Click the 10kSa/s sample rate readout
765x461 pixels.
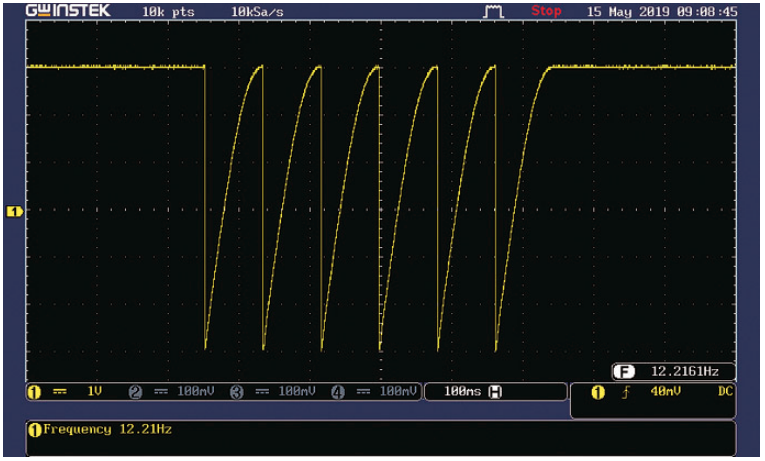[x=257, y=12]
